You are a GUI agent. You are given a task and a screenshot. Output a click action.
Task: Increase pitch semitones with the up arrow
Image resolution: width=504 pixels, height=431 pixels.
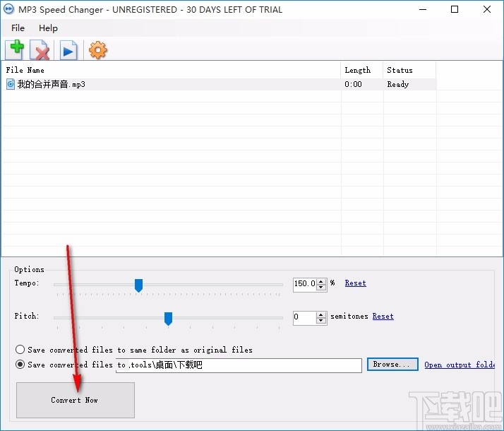pyautogui.click(x=320, y=314)
